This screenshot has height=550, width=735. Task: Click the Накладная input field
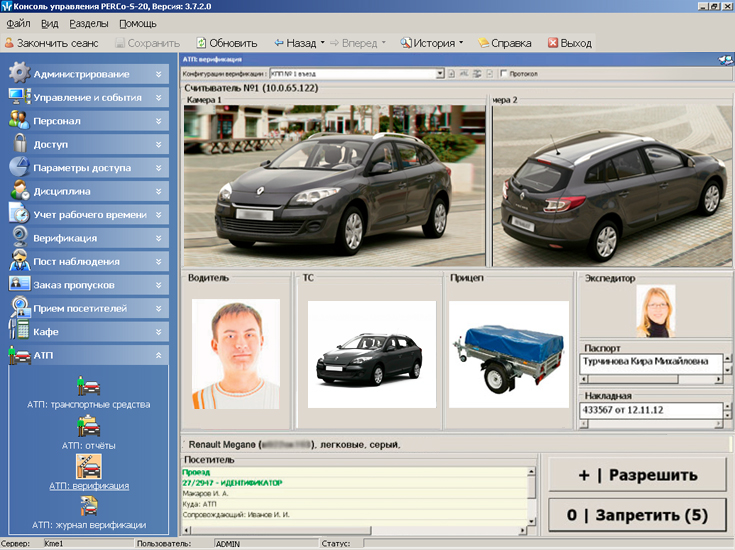(652, 409)
